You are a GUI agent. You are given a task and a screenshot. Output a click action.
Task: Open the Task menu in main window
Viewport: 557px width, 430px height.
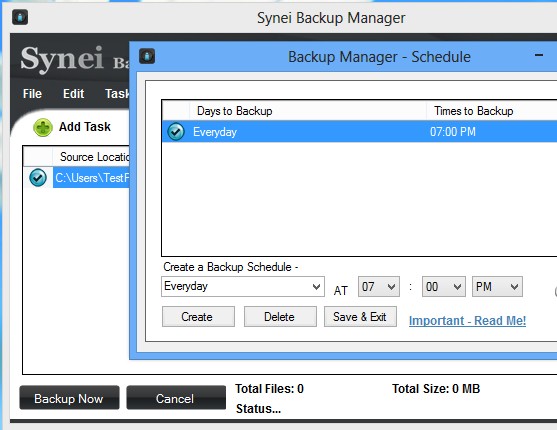point(117,94)
